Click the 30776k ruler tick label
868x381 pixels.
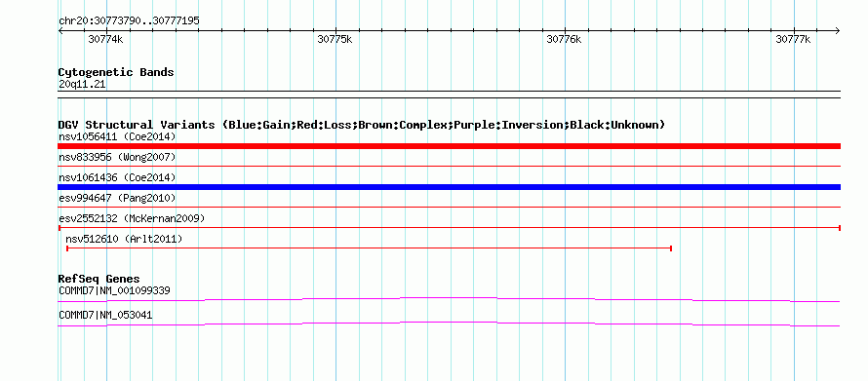(x=564, y=39)
